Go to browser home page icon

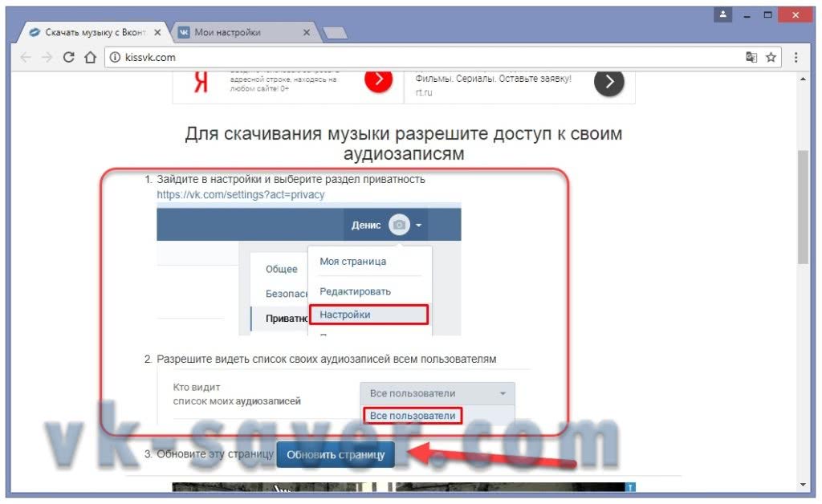[x=90, y=57]
